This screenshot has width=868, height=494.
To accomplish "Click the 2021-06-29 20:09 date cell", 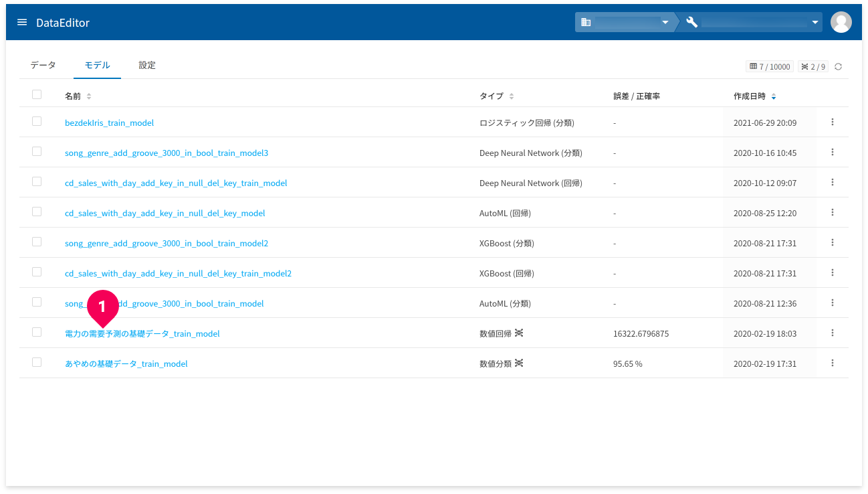I will click(x=765, y=123).
